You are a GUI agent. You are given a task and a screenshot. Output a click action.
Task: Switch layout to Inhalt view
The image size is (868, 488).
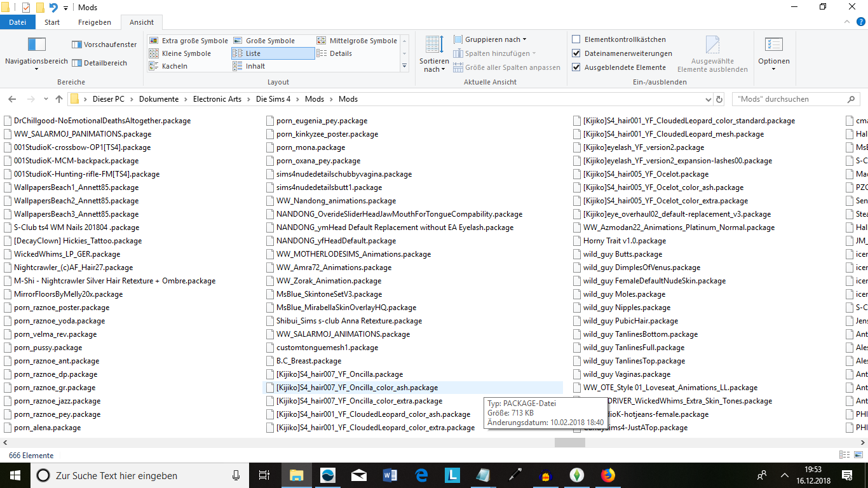(x=249, y=66)
